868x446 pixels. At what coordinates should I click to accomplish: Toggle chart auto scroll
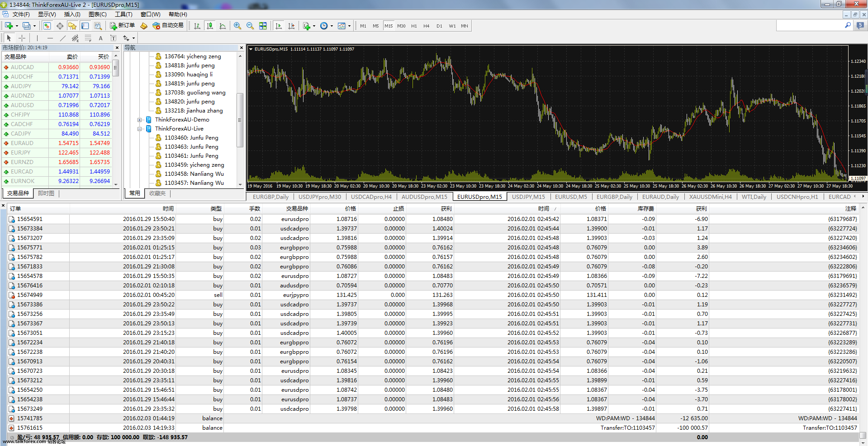pos(279,26)
